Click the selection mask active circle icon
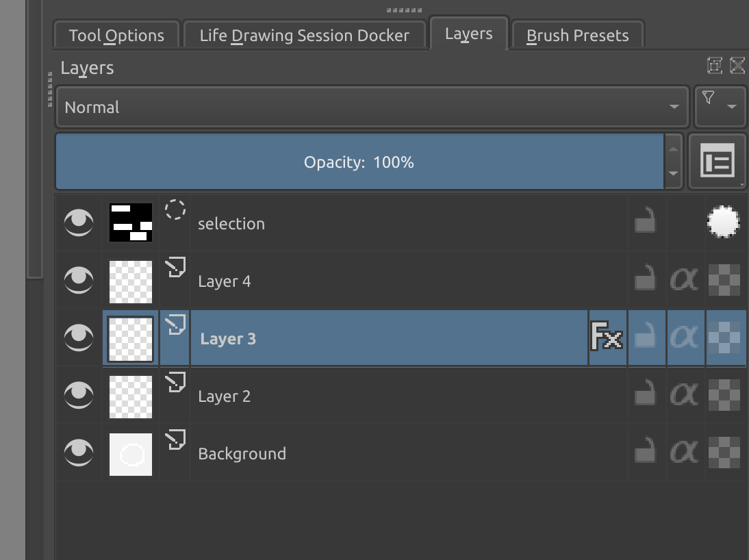 (724, 223)
